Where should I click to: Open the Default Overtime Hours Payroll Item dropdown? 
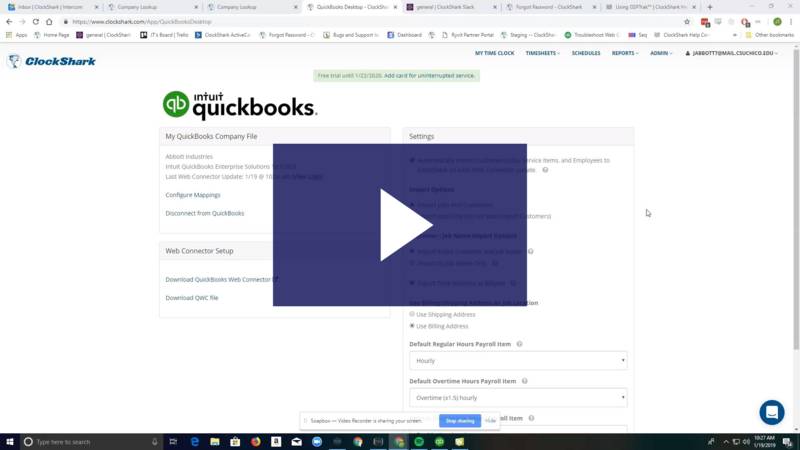518,398
